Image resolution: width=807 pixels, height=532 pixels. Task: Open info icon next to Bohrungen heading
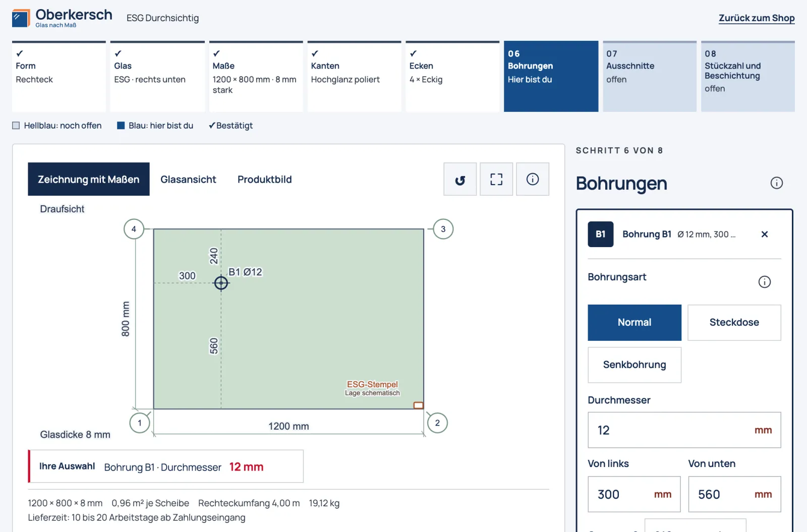pyautogui.click(x=777, y=183)
